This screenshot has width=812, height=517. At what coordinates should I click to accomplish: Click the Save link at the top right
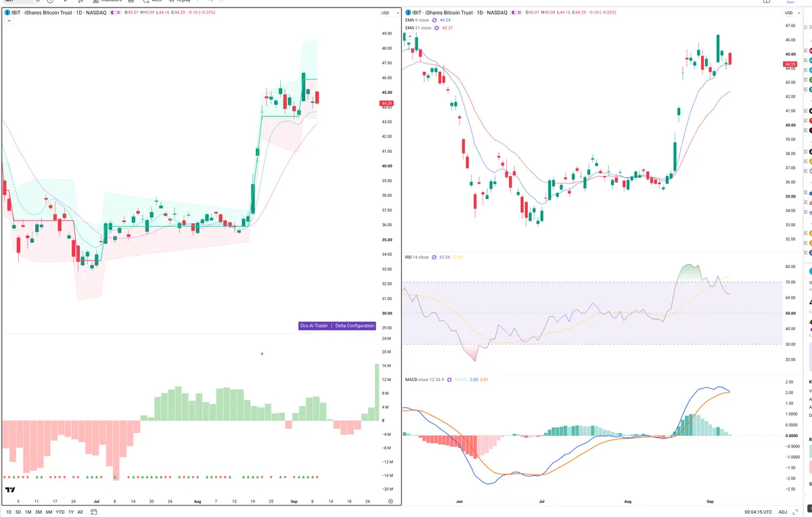pyautogui.click(x=790, y=2)
